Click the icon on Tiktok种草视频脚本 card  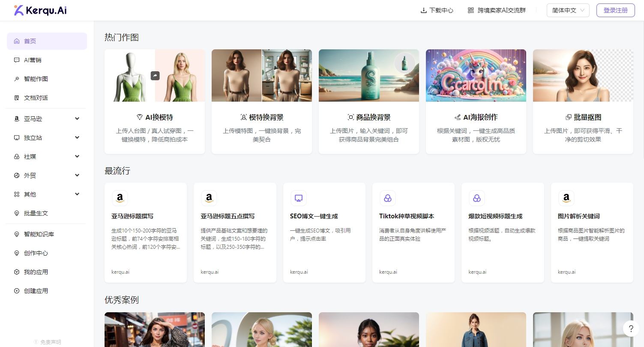tap(388, 198)
